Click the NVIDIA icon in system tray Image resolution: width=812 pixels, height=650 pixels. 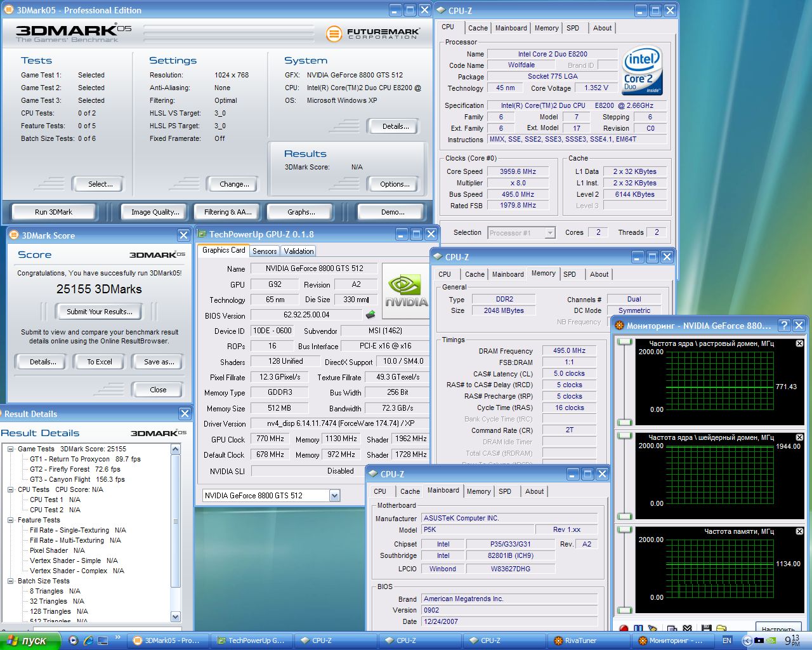pyautogui.click(x=771, y=640)
